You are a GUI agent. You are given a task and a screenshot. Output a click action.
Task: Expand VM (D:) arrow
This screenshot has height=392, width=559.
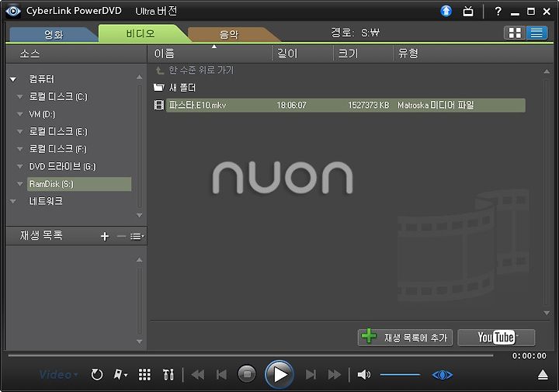(20, 114)
